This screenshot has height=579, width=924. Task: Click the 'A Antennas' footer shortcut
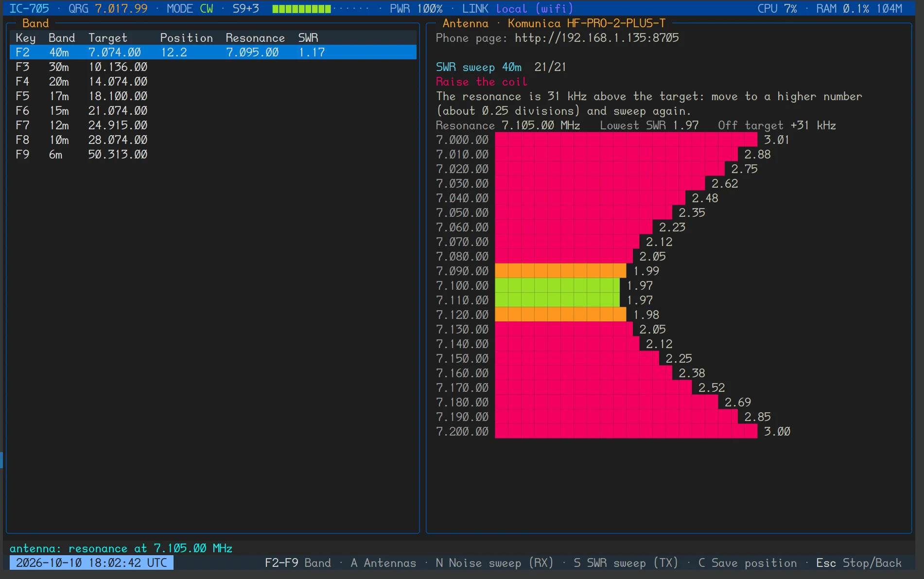click(x=384, y=563)
